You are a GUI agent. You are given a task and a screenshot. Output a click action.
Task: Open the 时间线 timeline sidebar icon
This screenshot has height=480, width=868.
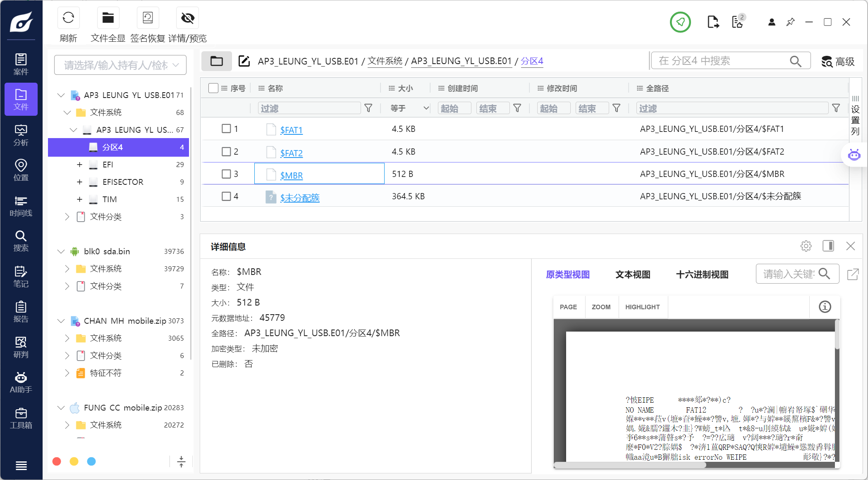click(x=21, y=206)
